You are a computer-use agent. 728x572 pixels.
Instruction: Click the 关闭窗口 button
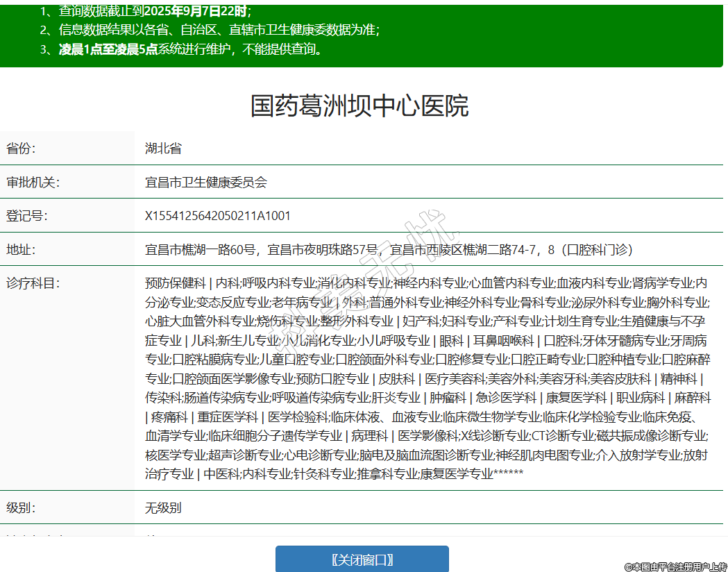362,560
